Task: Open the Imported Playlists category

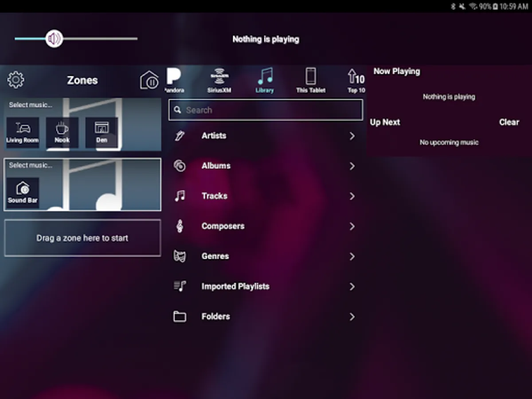Action: [x=266, y=286]
